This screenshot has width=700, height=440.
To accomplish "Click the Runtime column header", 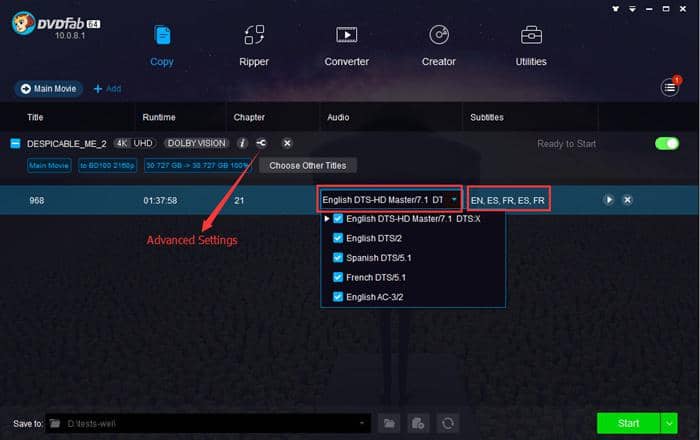I will click(x=159, y=117).
